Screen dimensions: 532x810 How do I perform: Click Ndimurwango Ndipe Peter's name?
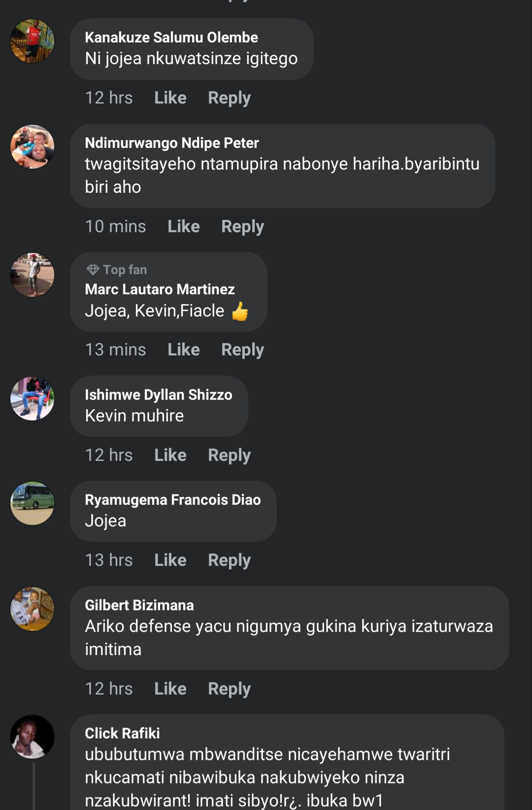(x=171, y=143)
